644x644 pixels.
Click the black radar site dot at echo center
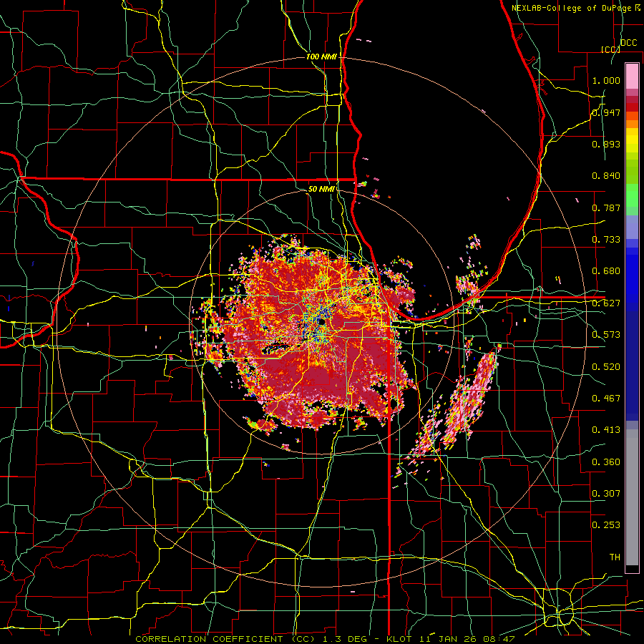tap(321, 321)
